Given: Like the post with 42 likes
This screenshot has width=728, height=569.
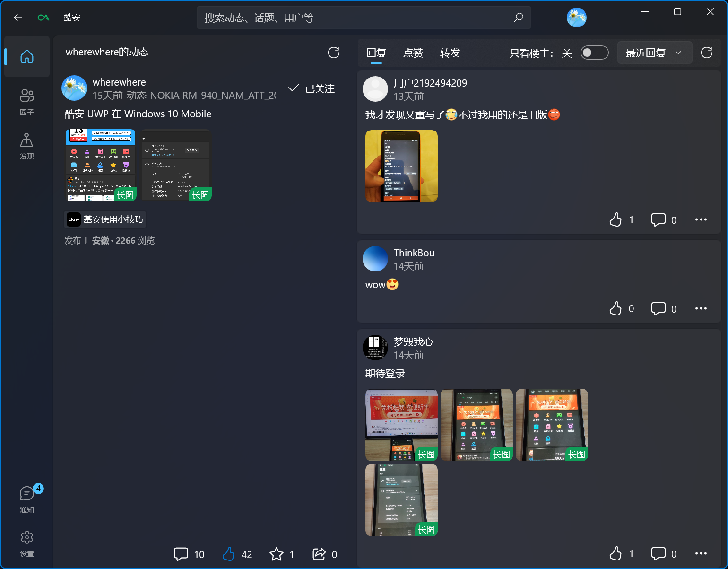Looking at the screenshot, I should pos(237,554).
